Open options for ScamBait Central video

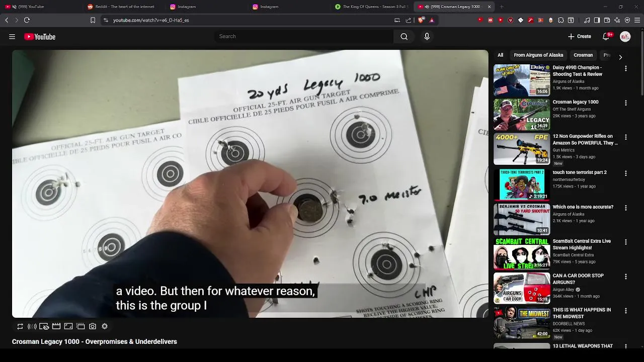626,242
